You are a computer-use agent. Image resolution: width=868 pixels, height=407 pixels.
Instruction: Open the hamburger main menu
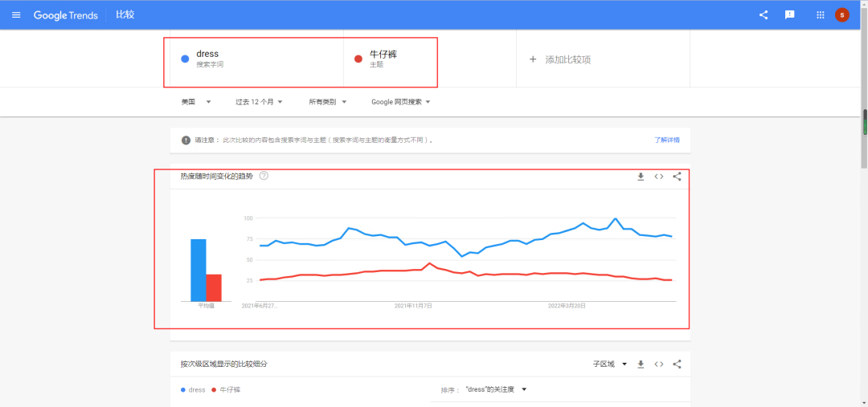click(x=16, y=14)
